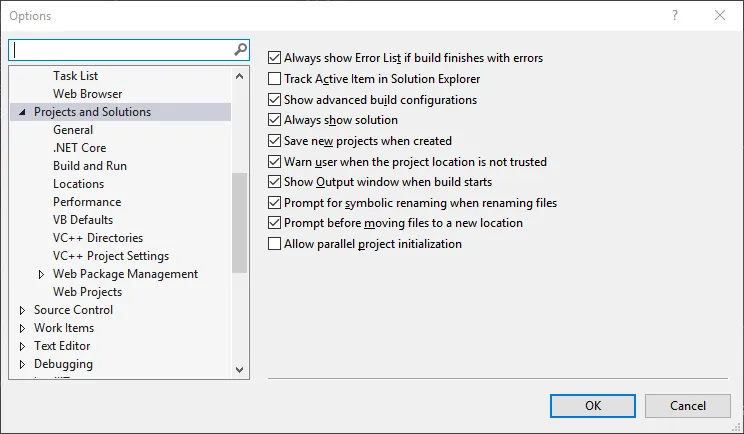Expand the Debugging node
Image resolution: width=744 pixels, height=434 pixels.
tap(22, 364)
